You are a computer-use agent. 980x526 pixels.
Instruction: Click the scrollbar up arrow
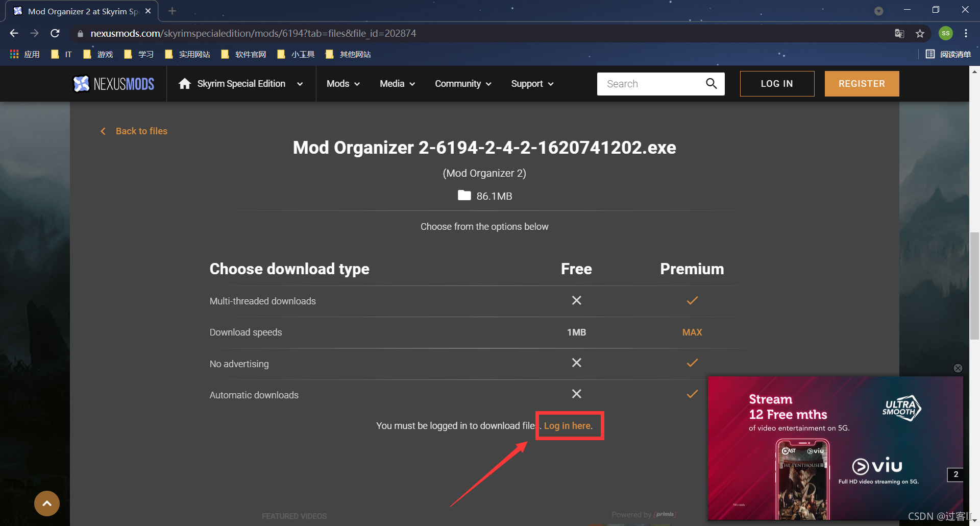[x=974, y=71]
